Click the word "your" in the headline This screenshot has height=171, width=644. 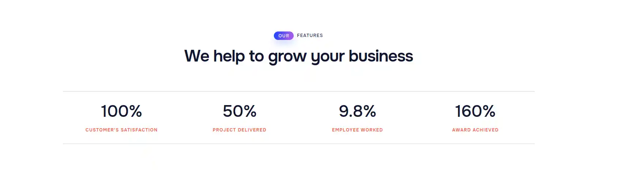[x=328, y=58]
